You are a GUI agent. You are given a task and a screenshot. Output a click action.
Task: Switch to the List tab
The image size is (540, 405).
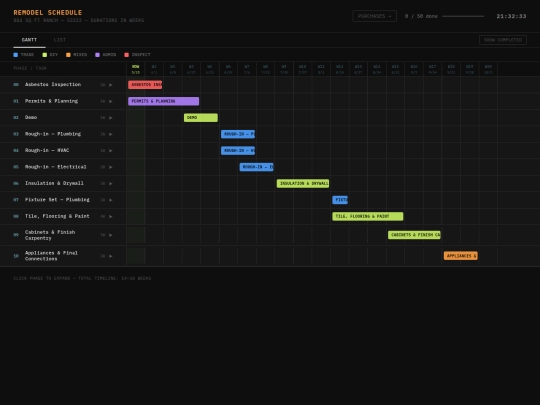[60, 40]
